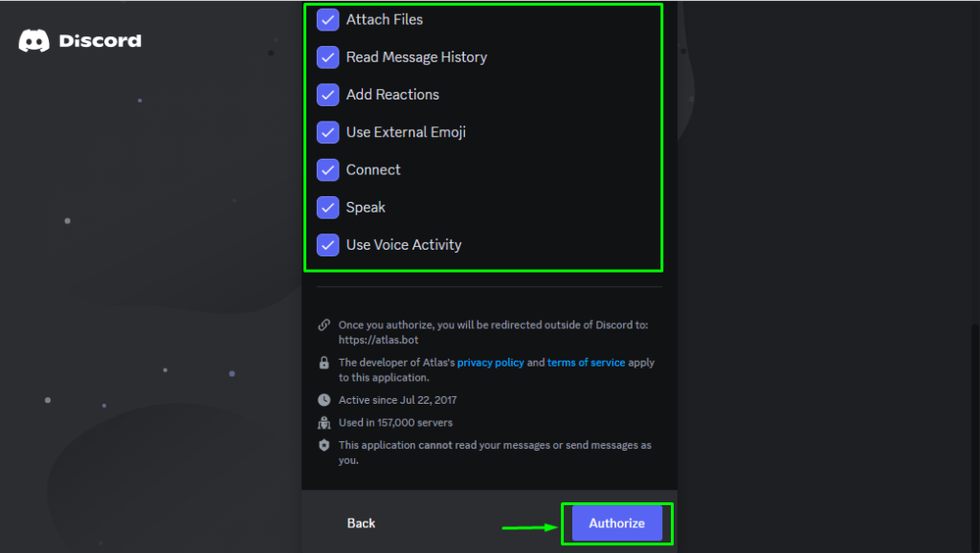This screenshot has width=980, height=553.
Task: Toggle the Add Reactions checkbox
Action: [327, 95]
